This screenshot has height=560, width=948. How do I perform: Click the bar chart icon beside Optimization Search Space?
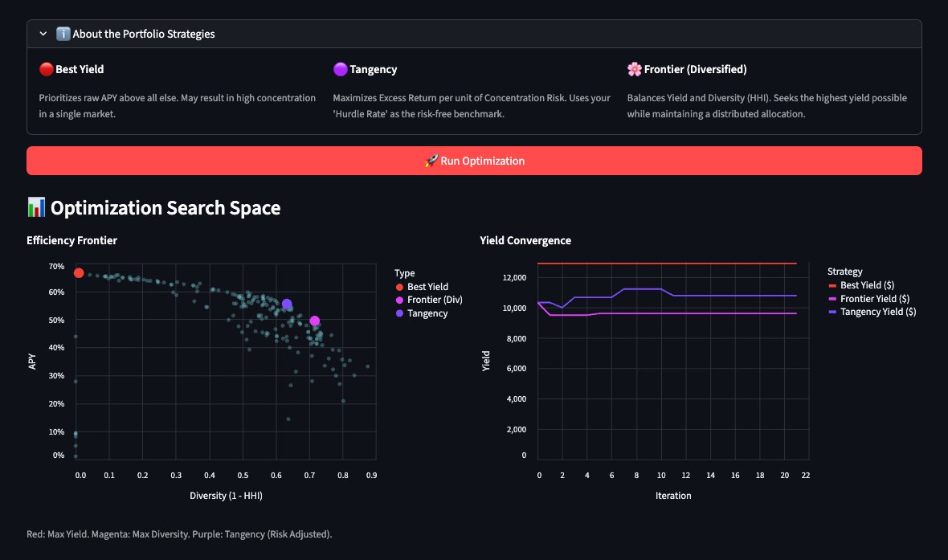pyautogui.click(x=36, y=208)
